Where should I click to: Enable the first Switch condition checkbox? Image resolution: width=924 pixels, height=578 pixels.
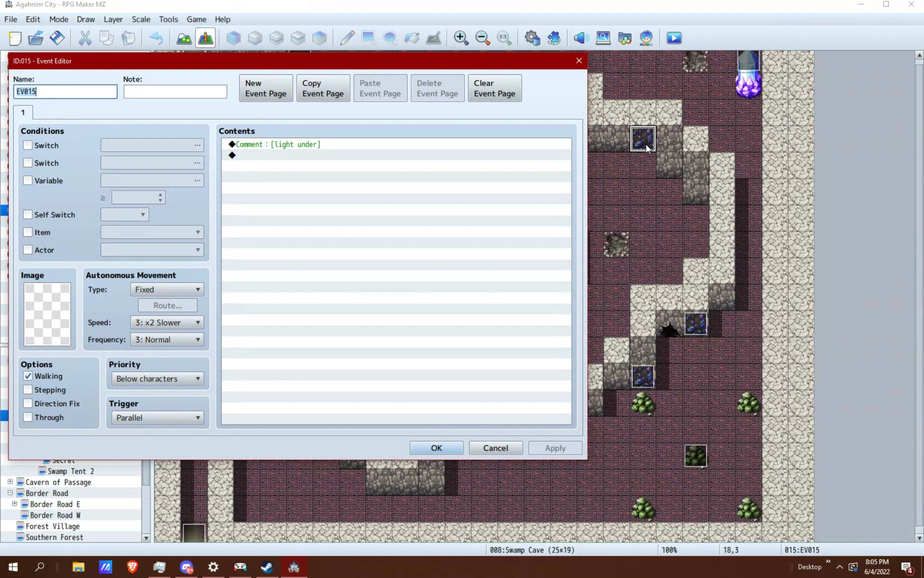click(27, 145)
